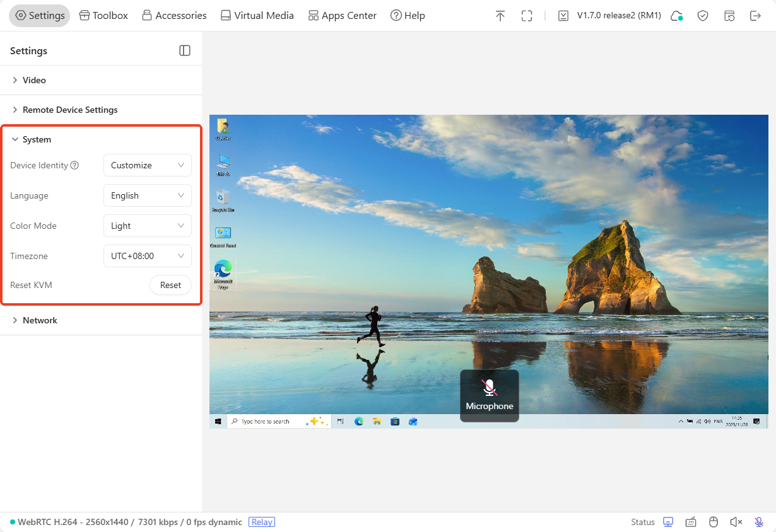
Task: Click the security shield icon
Action: point(703,16)
